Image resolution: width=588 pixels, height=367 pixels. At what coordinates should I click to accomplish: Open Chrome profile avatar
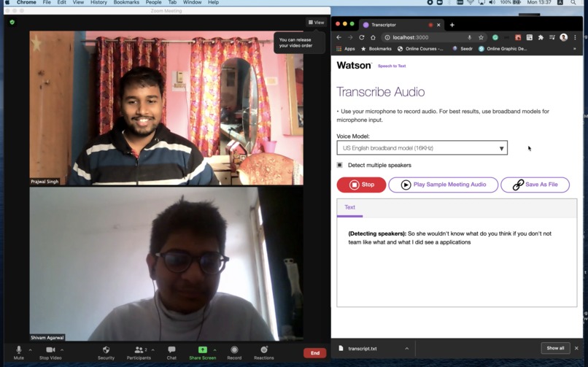(563, 37)
